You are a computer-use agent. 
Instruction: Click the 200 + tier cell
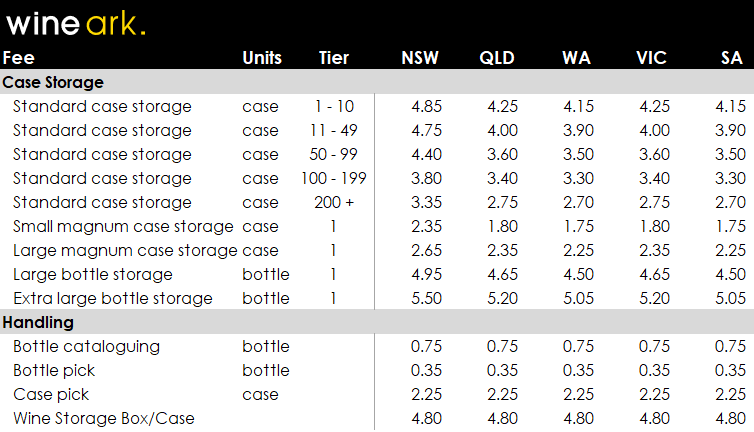click(334, 202)
